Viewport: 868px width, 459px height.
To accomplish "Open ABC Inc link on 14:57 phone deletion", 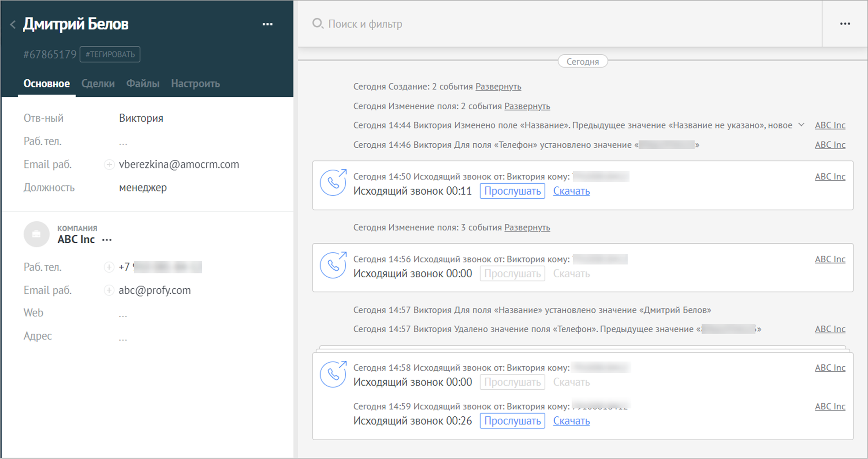I will (x=830, y=329).
